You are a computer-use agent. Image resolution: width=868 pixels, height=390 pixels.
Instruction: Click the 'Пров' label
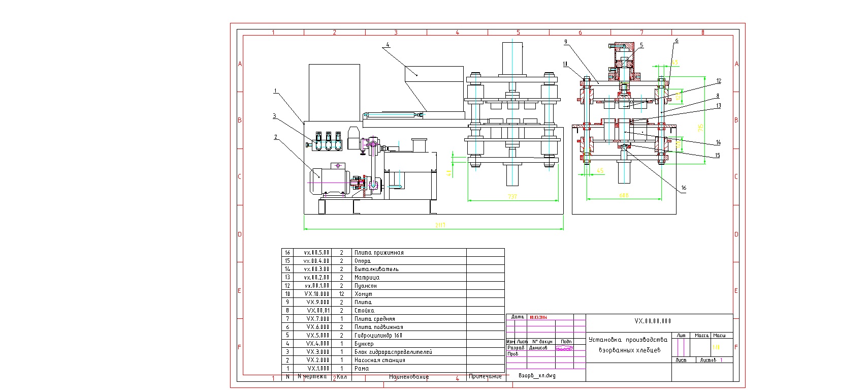click(513, 354)
